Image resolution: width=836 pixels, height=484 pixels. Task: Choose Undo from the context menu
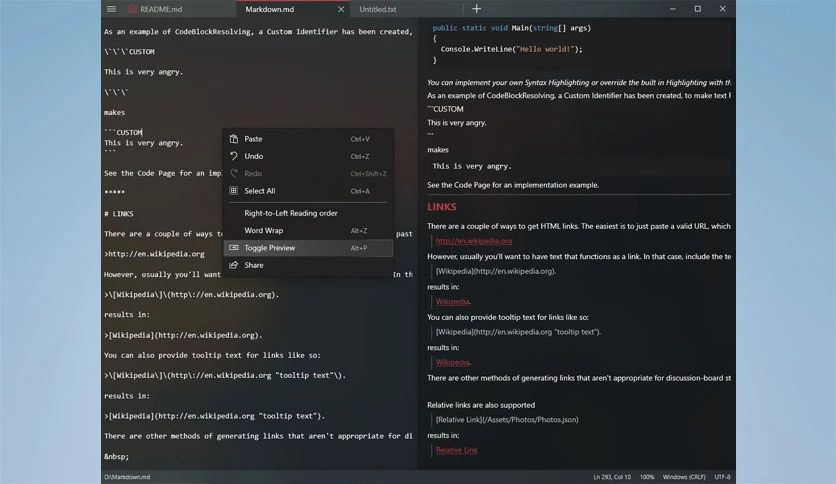tap(308, 156)
